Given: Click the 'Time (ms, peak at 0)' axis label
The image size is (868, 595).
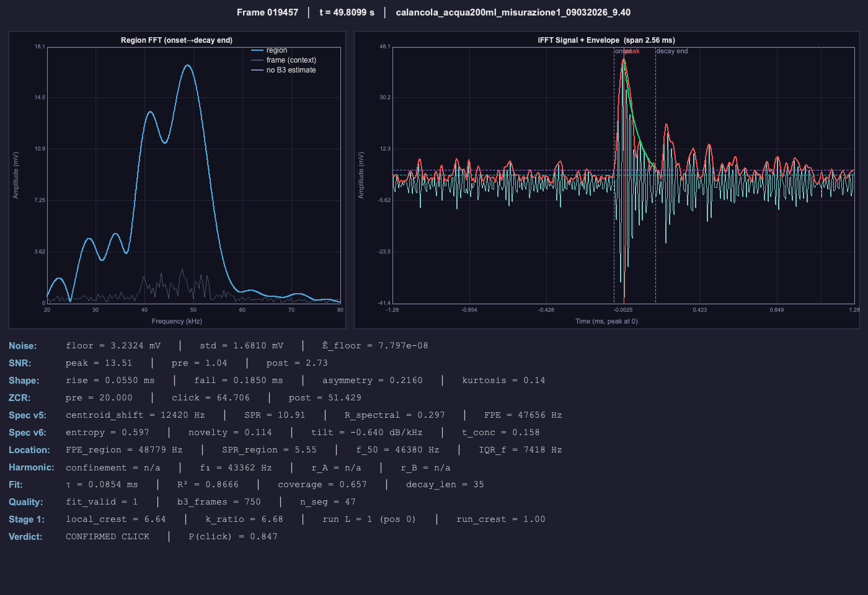Looking at the screenshot, I should coord(606,321).
